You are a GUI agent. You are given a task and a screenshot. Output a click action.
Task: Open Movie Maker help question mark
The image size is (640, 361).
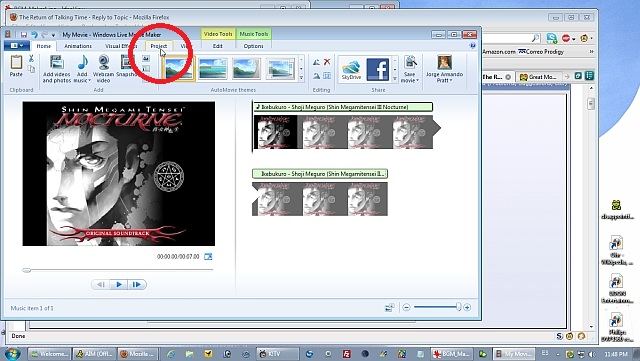click(x=473, y=46)
